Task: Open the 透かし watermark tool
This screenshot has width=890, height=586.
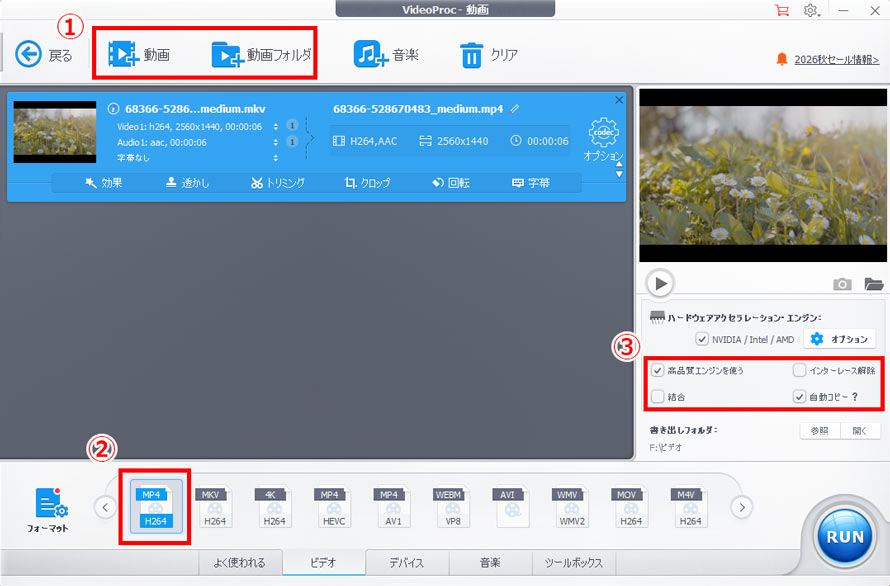Action: click(x=187, y=183)
